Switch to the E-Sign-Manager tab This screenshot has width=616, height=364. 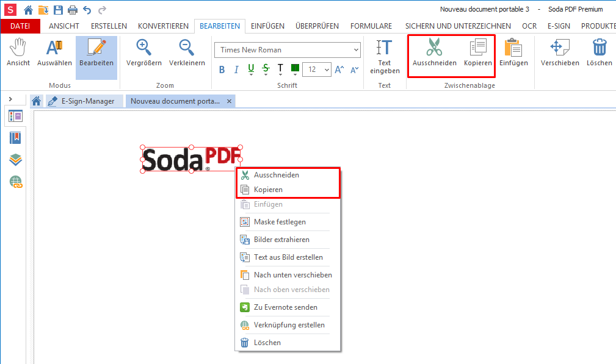pos(84,101)
